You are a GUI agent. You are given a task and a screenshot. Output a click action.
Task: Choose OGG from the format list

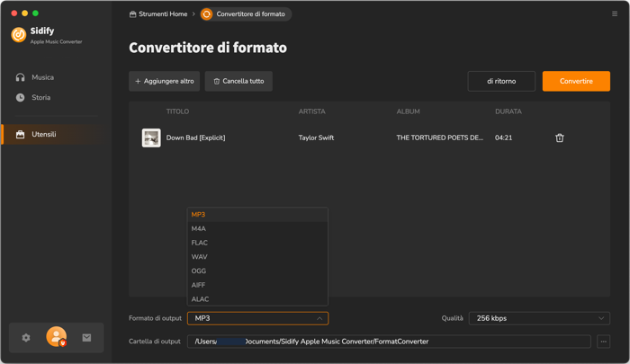(x=257, y=271)
